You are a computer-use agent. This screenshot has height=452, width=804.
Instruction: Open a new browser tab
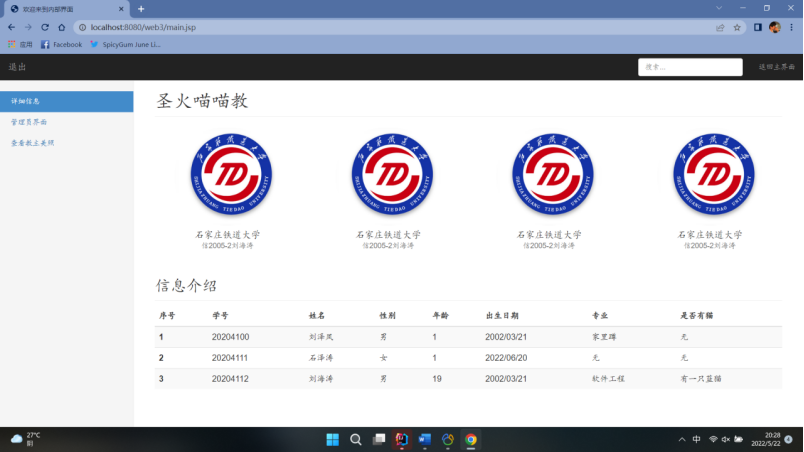coord(141,9)
